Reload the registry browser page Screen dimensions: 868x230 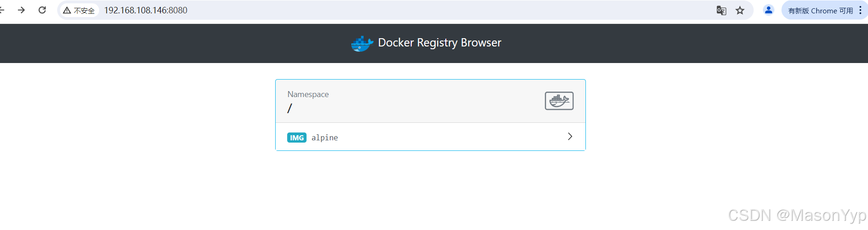pyautogui.click(x=42, y=10)
